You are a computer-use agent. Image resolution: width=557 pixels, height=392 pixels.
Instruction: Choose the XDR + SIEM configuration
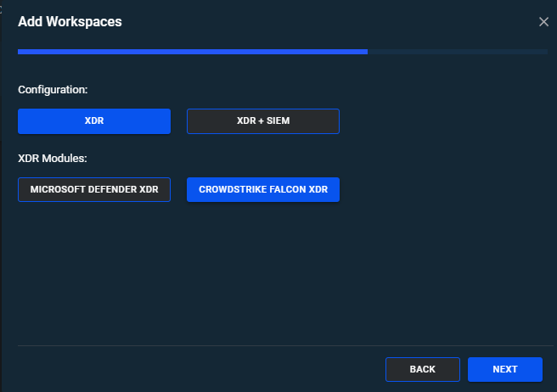click(x=262, y=121)
